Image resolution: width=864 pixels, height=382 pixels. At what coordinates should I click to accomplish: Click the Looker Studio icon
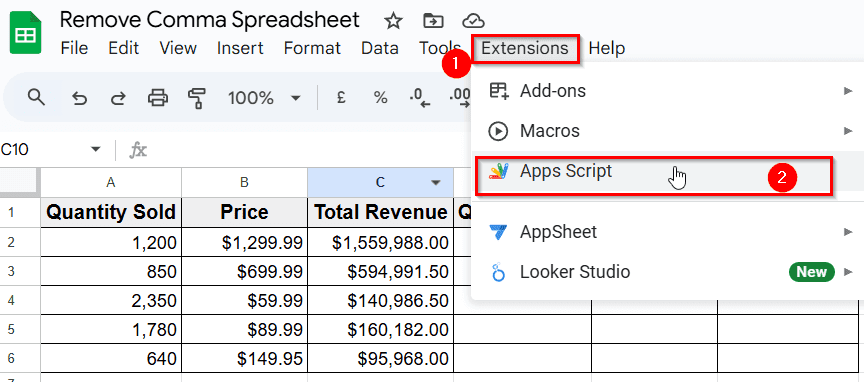pyautogui.click(x=499, y=272)
